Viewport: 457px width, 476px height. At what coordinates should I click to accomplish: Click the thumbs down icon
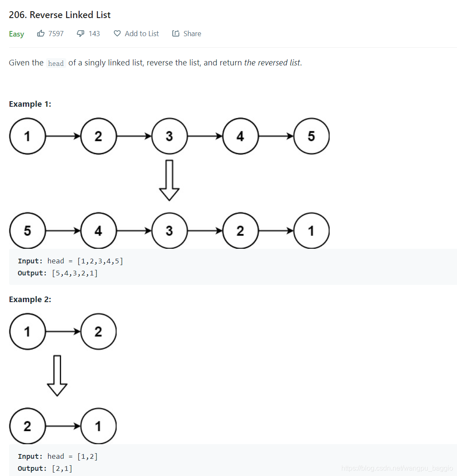[x=80, y=33]
